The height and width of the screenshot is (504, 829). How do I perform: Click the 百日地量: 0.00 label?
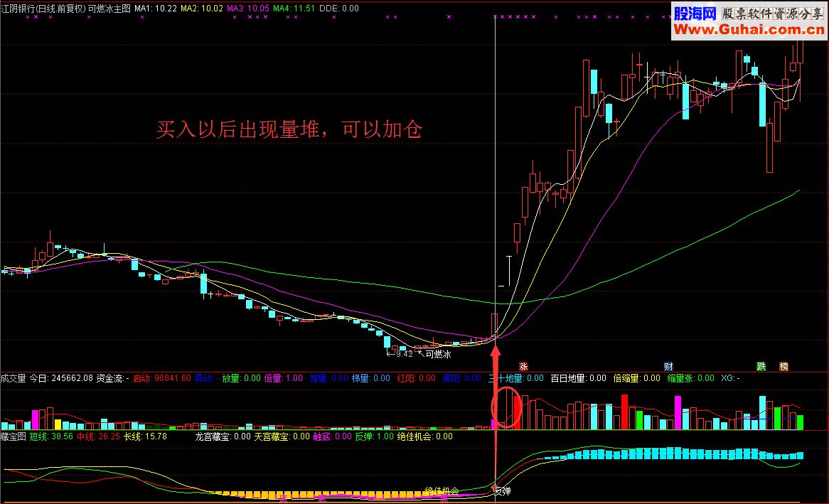[579, 378]
